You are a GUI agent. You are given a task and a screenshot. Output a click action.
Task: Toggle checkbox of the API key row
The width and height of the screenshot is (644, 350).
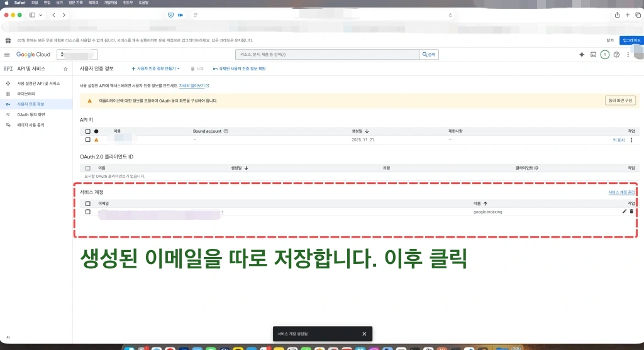tap(88, 140)
